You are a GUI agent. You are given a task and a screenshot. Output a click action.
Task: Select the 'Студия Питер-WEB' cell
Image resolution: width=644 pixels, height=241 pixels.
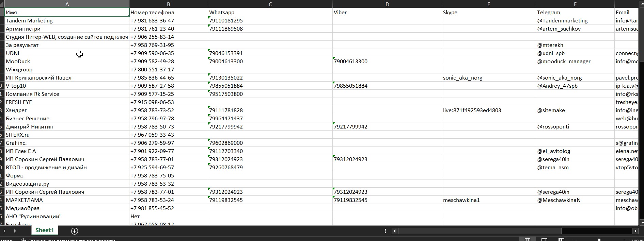(67, 37)
